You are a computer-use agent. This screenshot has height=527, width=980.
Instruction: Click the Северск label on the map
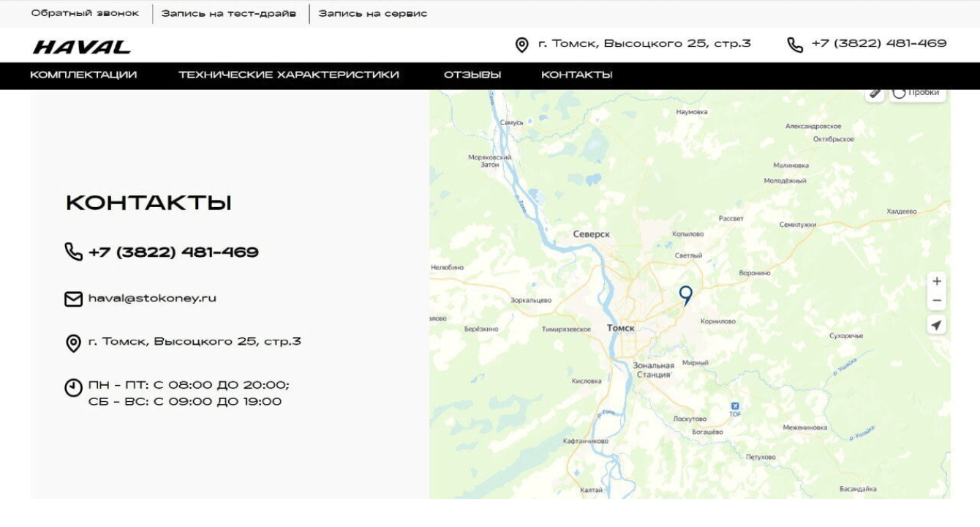coord(592,235)
